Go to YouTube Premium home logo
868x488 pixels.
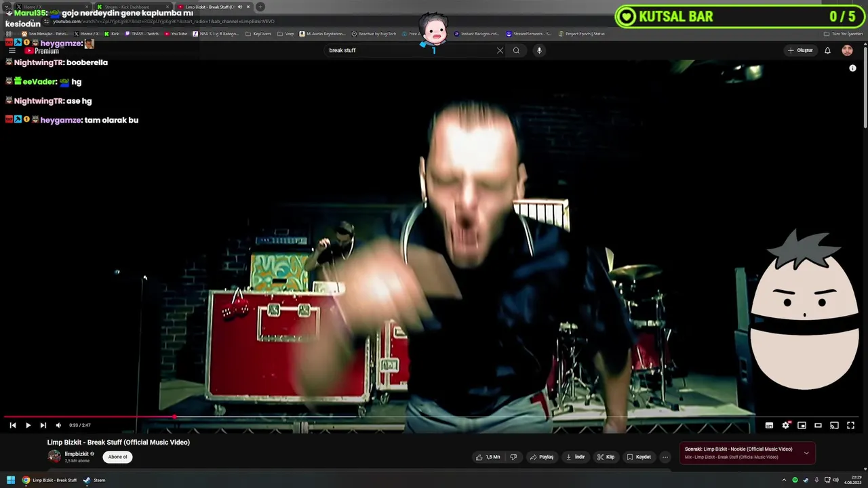tap(42, 51)
